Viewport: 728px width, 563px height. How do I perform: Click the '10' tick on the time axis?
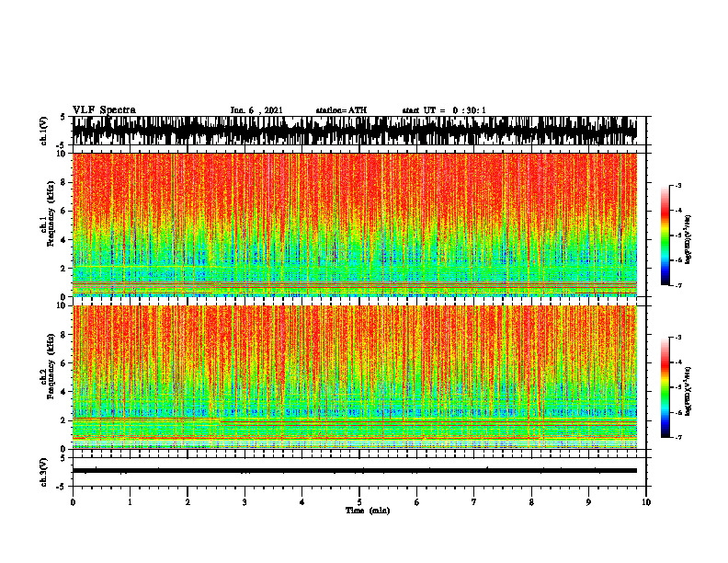(x=646, y=502)
